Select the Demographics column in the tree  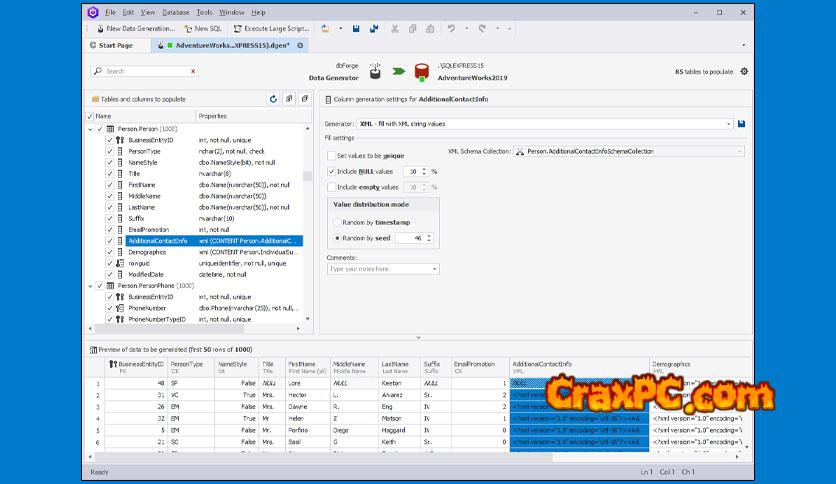click(x=148, y=252)
